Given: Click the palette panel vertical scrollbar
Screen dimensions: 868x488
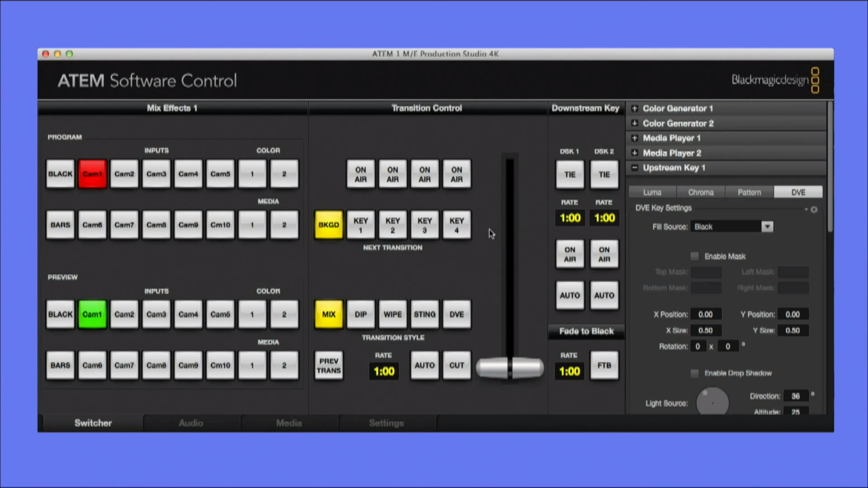Looking at the screenshot, I should point(830,167).
